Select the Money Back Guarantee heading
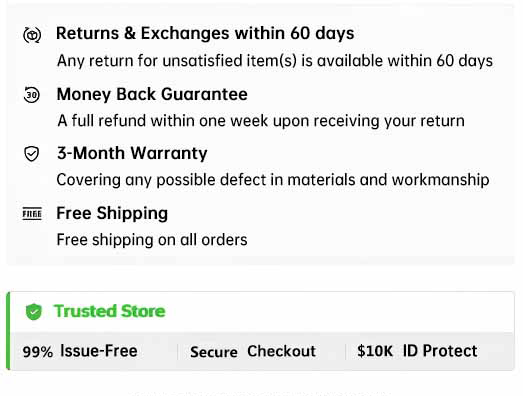This screenshot has width=523, height=396. [152, 94]
